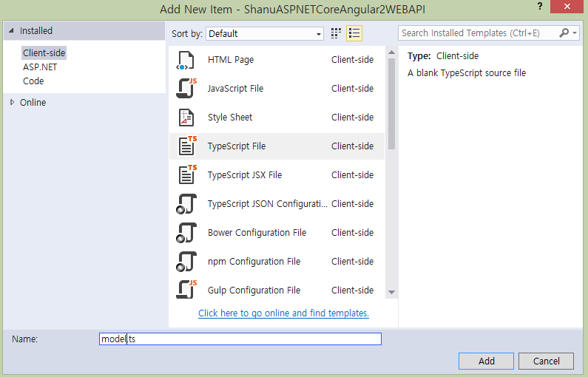Expand the Online tree node
This screenshot has width=588, height=377.
tap(12, 102)
